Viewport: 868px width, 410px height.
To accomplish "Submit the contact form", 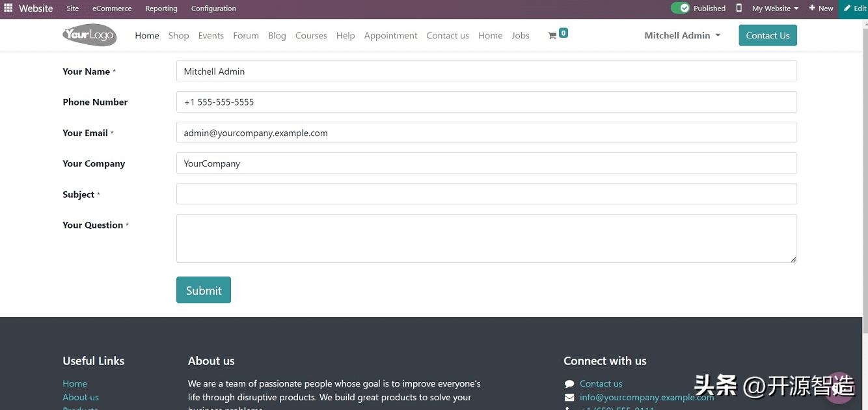I will pos(204,290).
